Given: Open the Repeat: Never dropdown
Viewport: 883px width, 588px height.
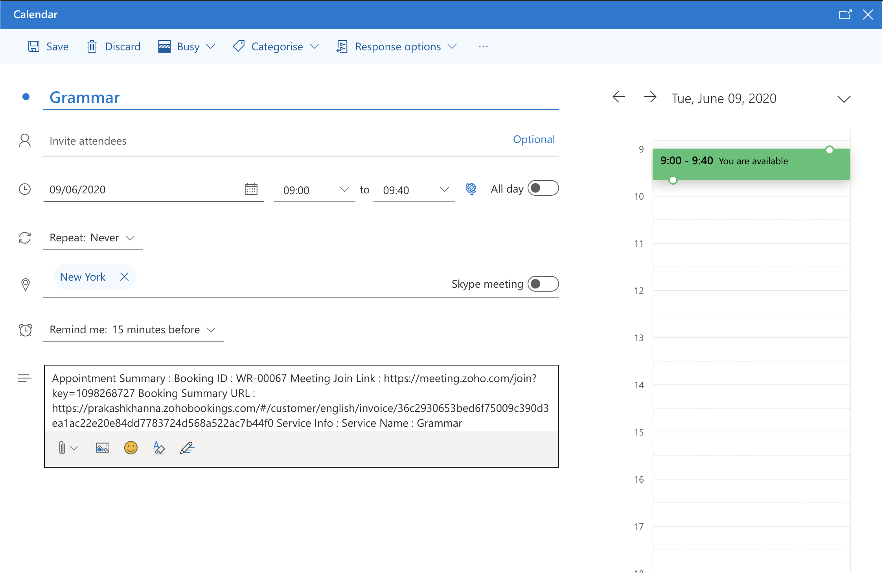Looking at the screenshot, I should pos(93,238).
